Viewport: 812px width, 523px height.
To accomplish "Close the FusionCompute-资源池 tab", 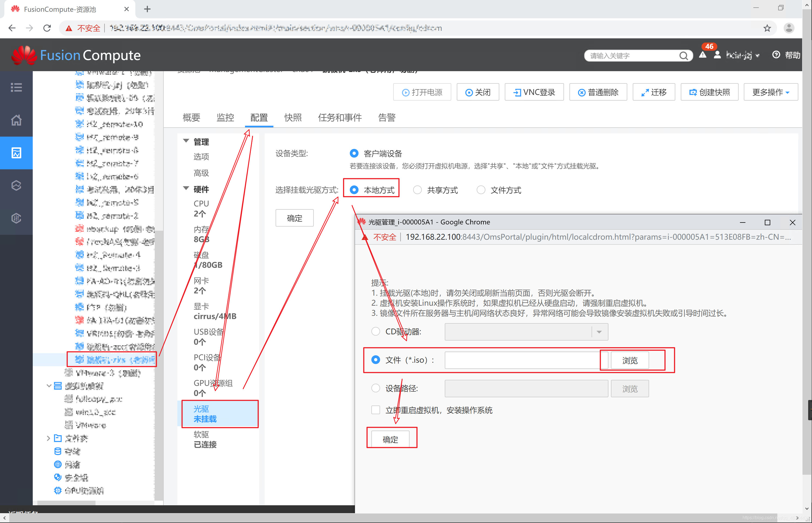I will [x=126, y=9].
